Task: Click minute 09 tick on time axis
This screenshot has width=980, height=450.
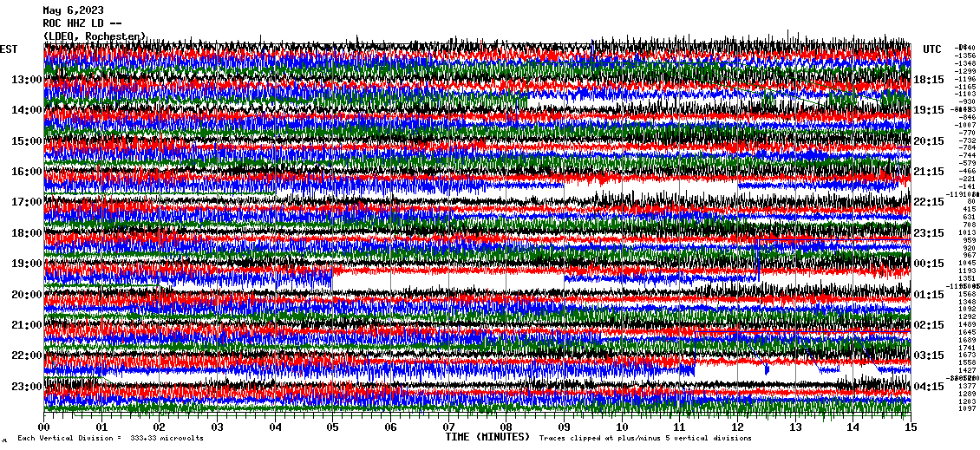Action: (564, 427)
